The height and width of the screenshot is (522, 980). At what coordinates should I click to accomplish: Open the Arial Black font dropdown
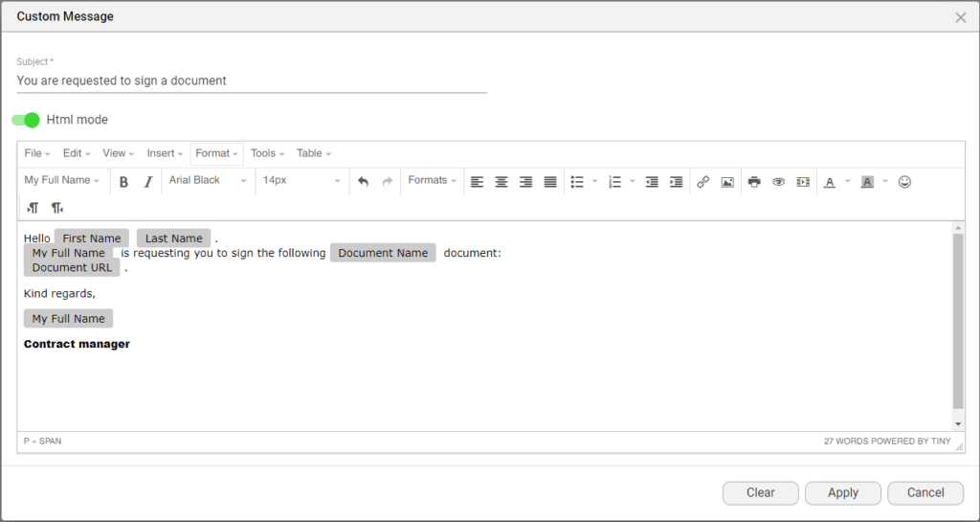[208, 180]
